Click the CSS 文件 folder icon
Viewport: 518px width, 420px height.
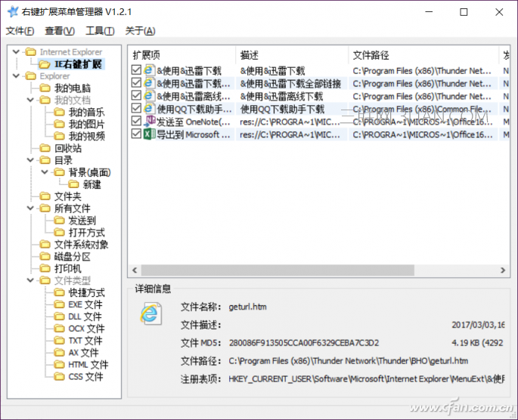(59, 375)
